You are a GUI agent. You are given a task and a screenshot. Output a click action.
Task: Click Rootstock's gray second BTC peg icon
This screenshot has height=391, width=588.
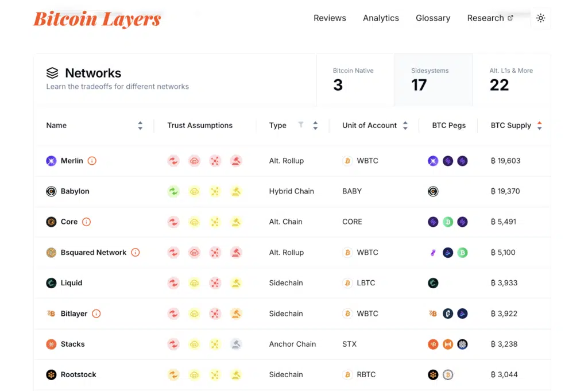(x=448, y=374)
